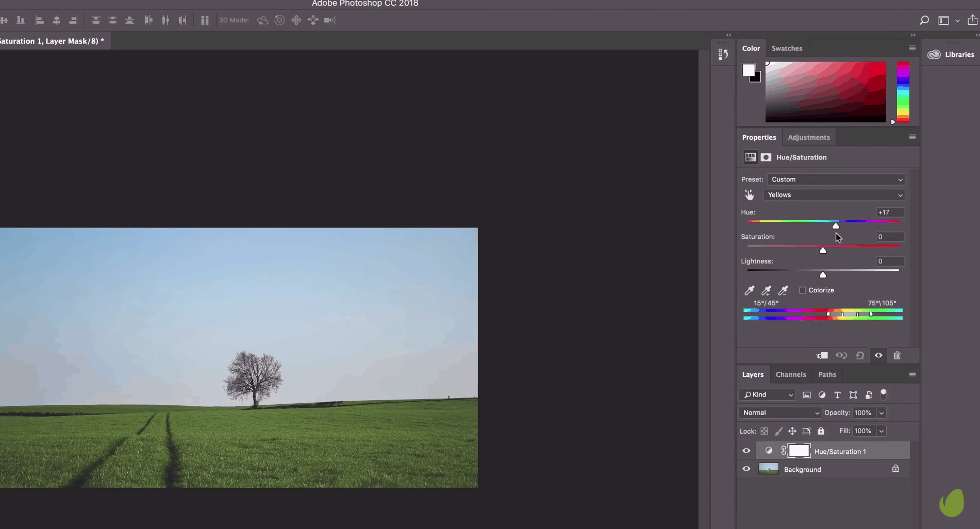Viewport: 980px width, 529px height.
Task: Hide the Background layer
Action: [746, 469]
